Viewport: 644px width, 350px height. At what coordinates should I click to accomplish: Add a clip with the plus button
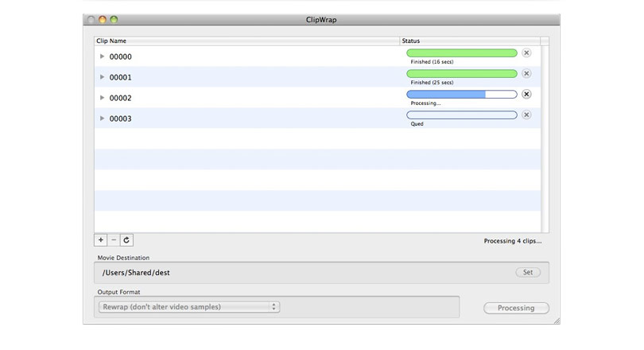(101, 240)
